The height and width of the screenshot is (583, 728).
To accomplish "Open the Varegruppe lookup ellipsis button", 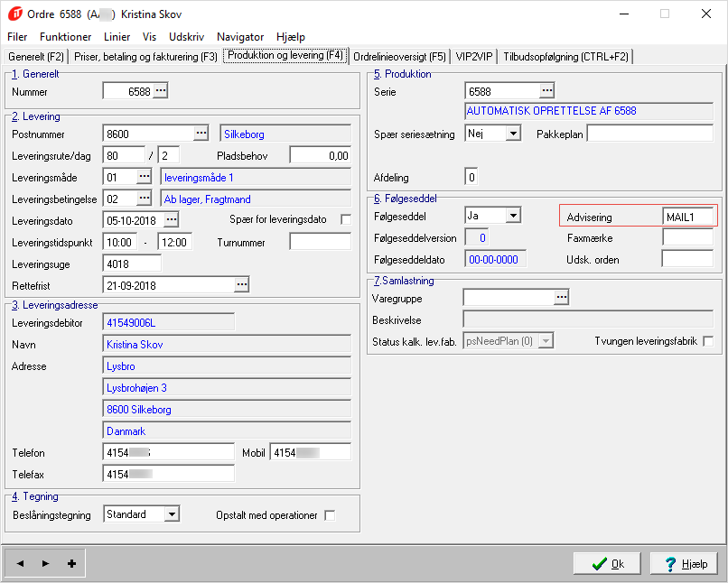I will pos(561,297).
